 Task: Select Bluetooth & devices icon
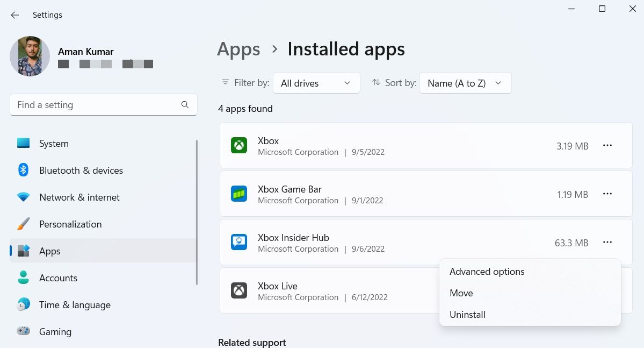24,170
